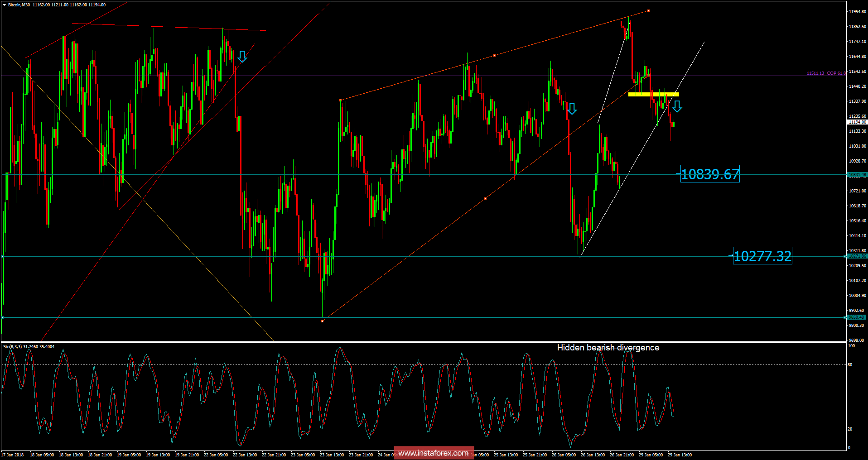Click the 10516.40 price axis value
The image size is (868, 460).
click(857, 221)
